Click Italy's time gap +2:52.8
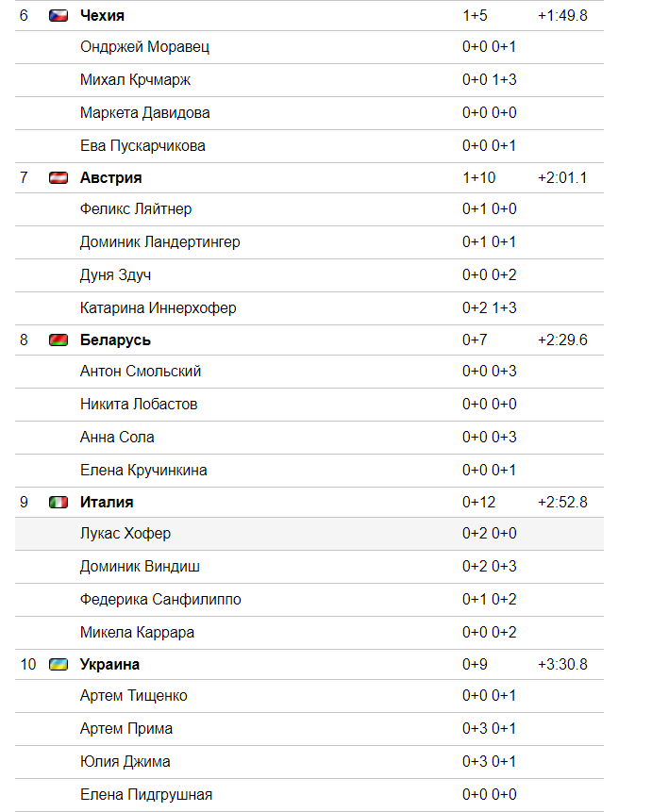Image resolution: width=652 pixels, height=812 pixels. tap(562, 502)
